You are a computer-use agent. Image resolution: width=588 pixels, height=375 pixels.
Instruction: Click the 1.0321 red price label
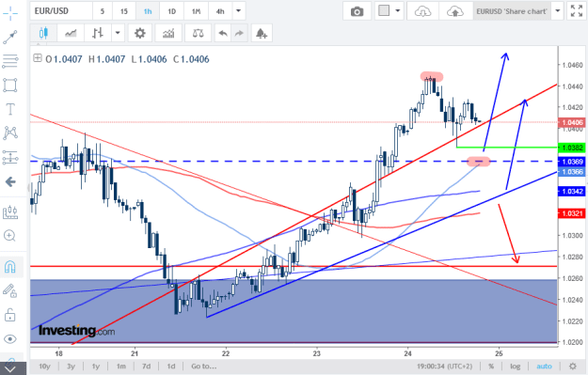click(x=572, y=213)
